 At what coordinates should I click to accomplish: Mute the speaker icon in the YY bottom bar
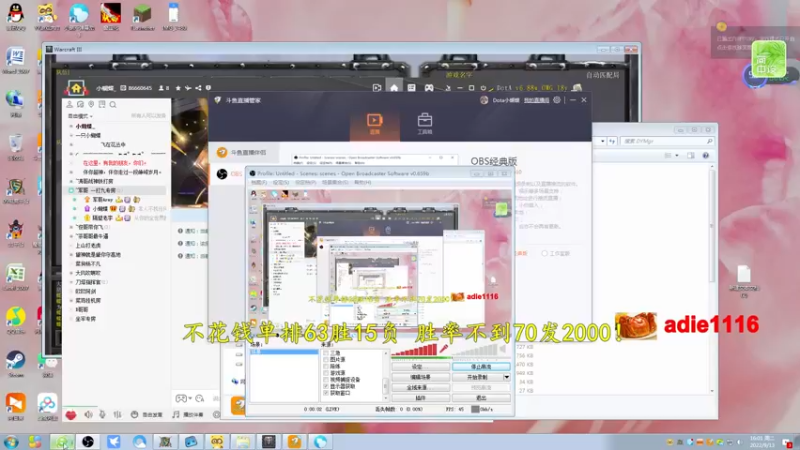[88, 415]
